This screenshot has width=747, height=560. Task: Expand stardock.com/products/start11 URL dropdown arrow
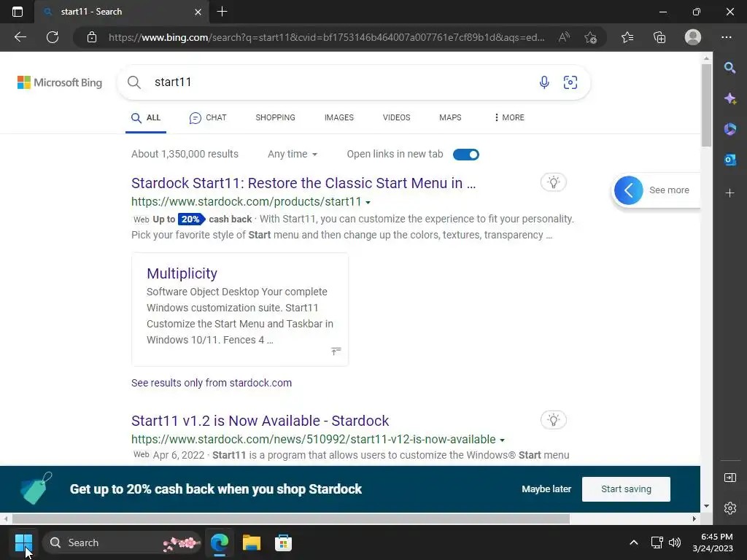(x=368, y=203)
